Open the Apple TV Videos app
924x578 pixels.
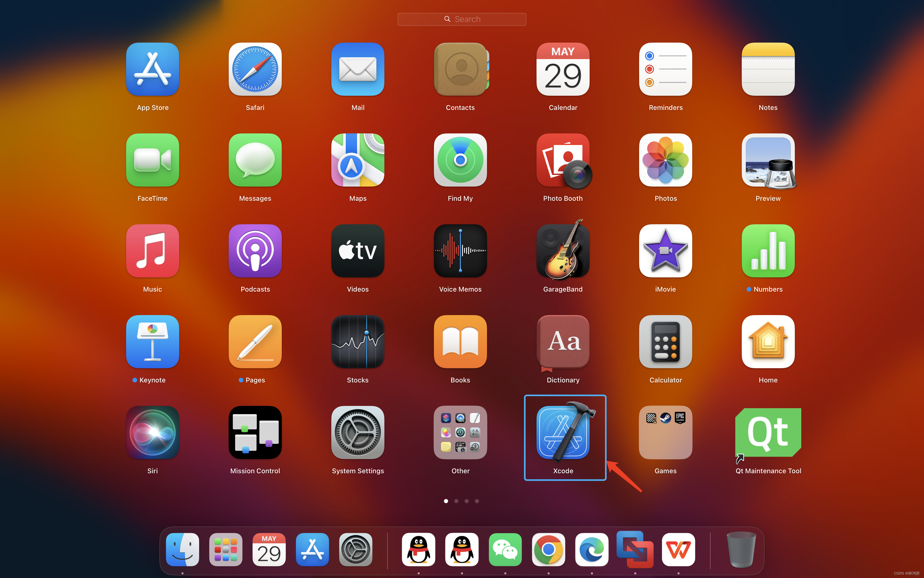(x=358, y=251)
